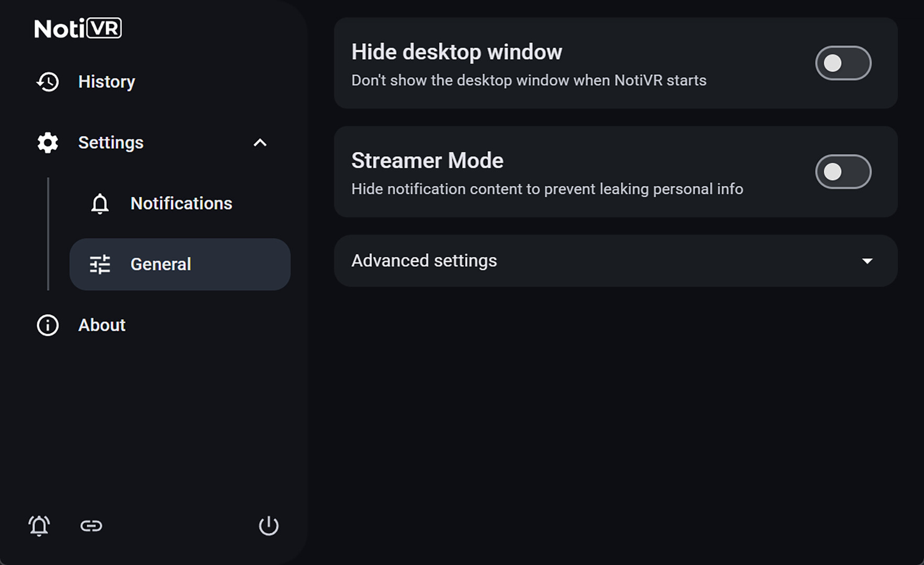924x565 pixels.
Task: Click the About info icon
Action: (x=48, y=325)
